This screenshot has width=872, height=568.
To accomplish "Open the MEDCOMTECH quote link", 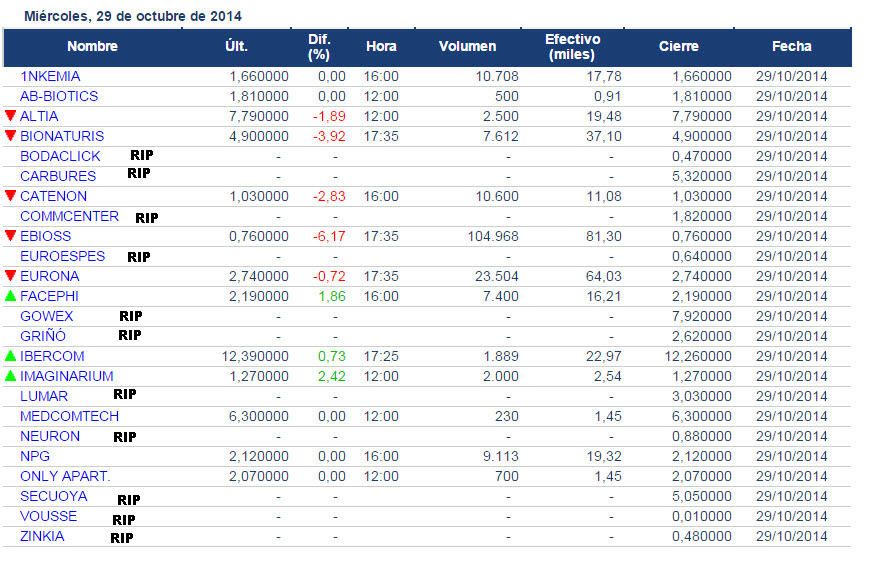I will (69, 416).
